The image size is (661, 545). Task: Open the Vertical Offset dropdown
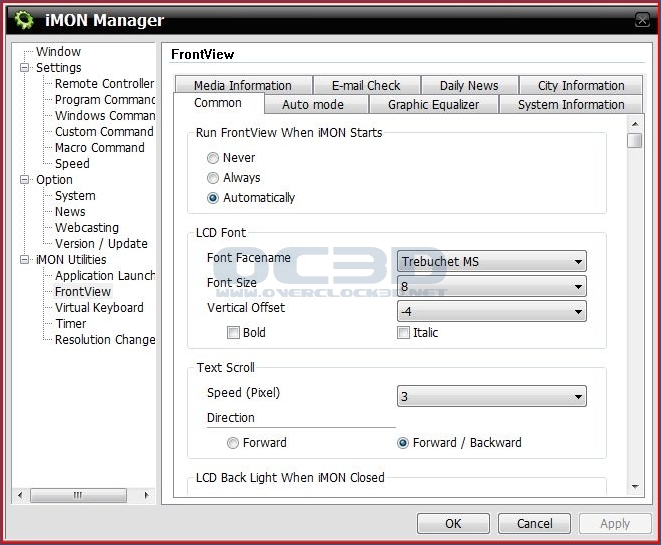point(492,311)
